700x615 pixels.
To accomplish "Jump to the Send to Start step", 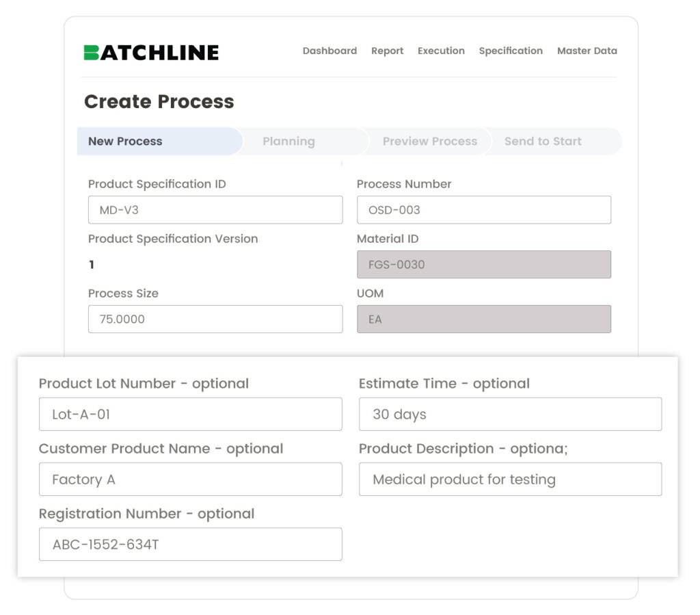I will pyautogui.click(x=543, y=142).
